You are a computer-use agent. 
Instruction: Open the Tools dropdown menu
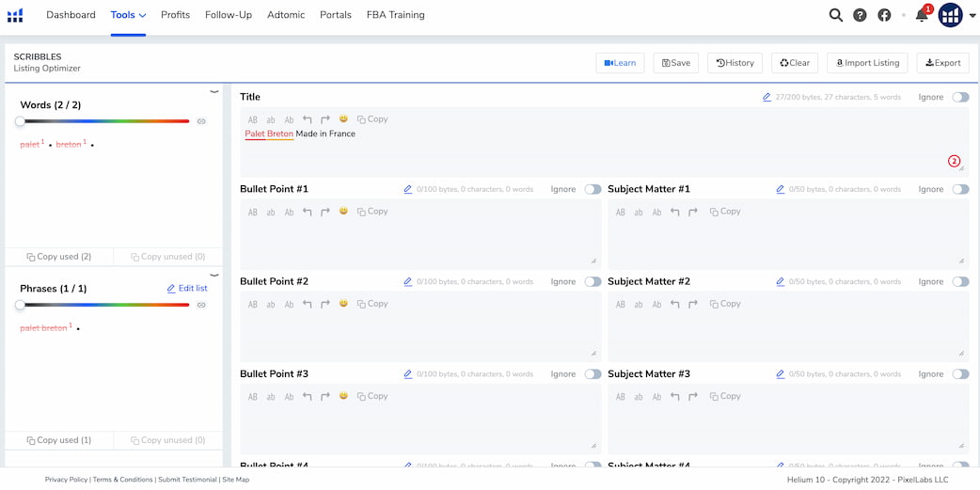click(128, 15)
